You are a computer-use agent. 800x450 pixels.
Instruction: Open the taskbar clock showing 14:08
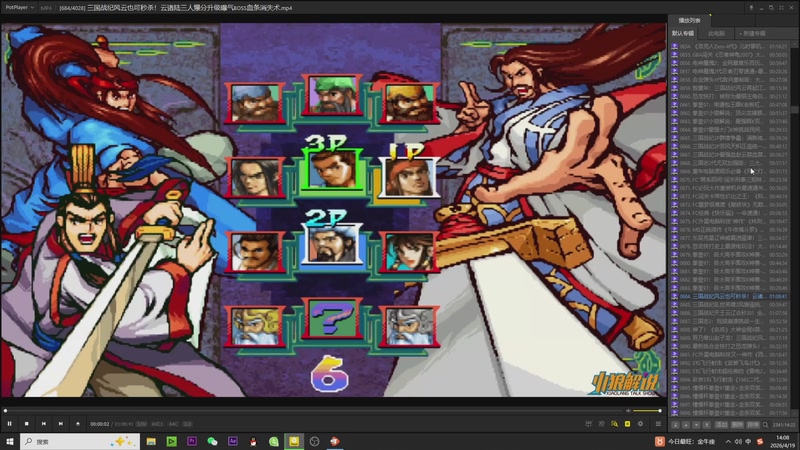point(783,442)
